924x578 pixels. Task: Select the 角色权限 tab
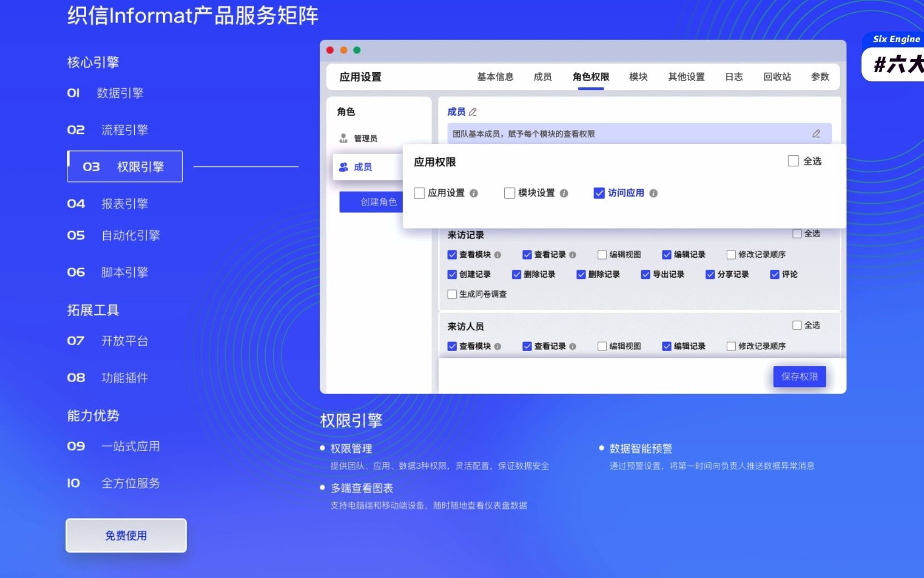591,77
